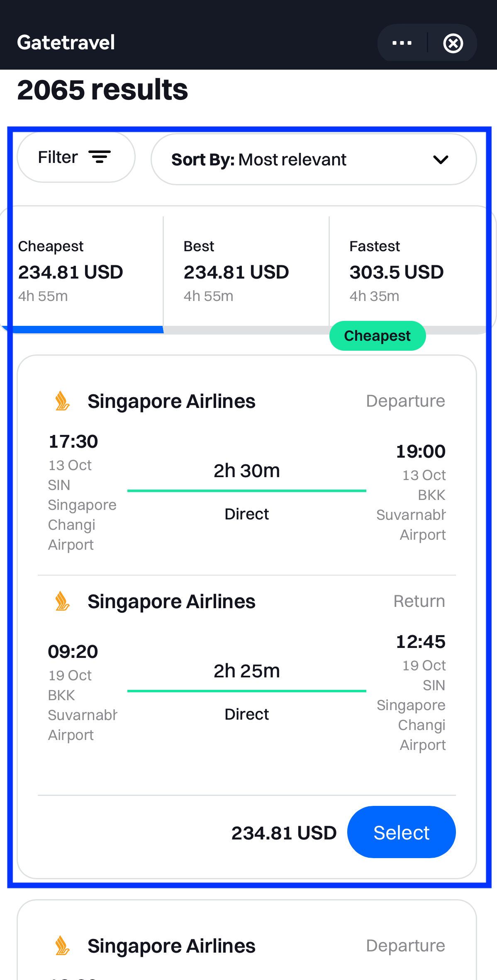Click the green Cheapest badge
497x980 pixels.
coord(377,336)
